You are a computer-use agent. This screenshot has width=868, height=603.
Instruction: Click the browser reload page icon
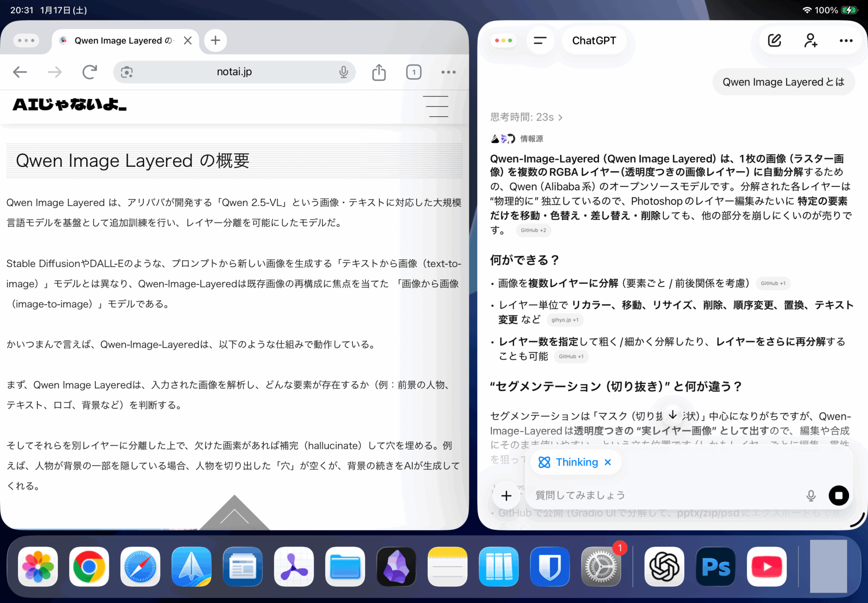pyautogui.click(x=90, y=72)
